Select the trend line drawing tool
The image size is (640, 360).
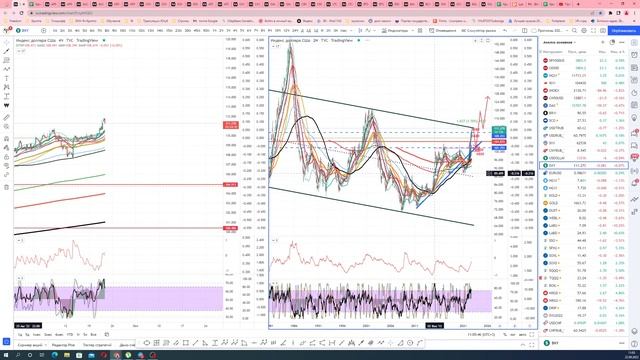click(7, 51)
